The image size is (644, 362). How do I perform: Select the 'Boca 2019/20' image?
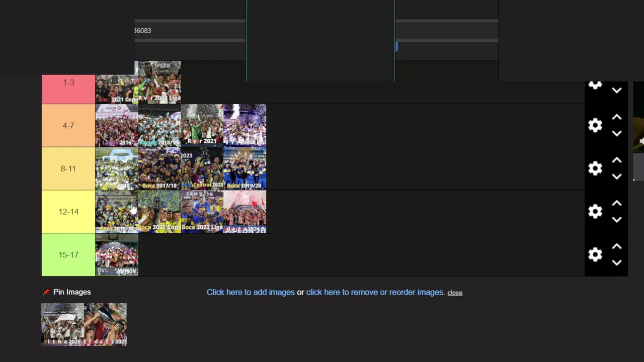pos(245,168)
